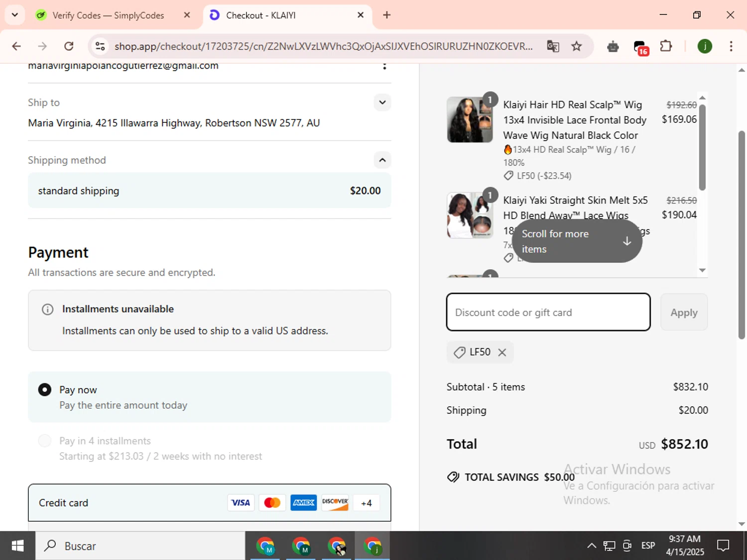Screen dimensions: 747x560
Task: Open the Windows Start menu
Action: click(17, 546)
